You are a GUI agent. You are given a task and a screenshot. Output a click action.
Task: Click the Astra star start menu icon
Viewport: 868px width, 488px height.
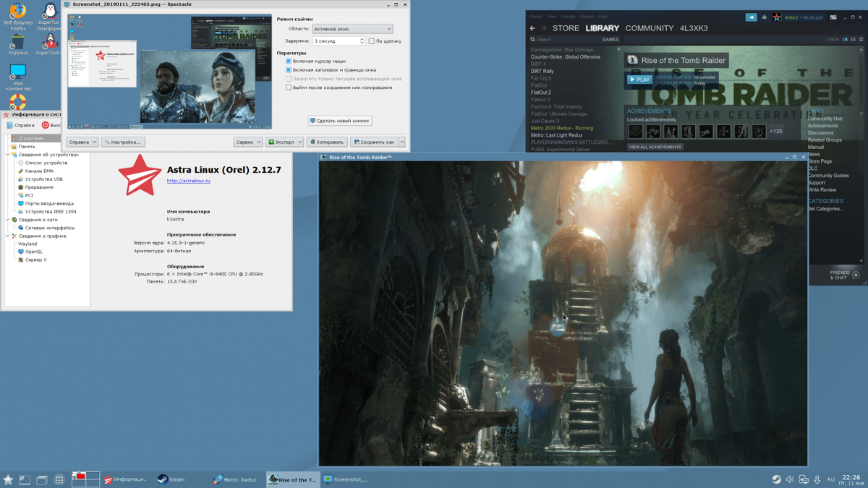coord(8,479)
